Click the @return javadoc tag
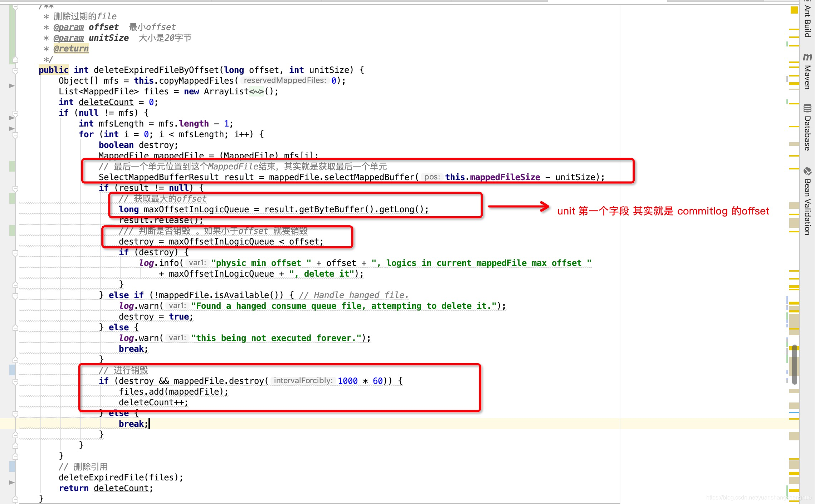The width and height of the screenshot is (815, 504). click(71, 49)
